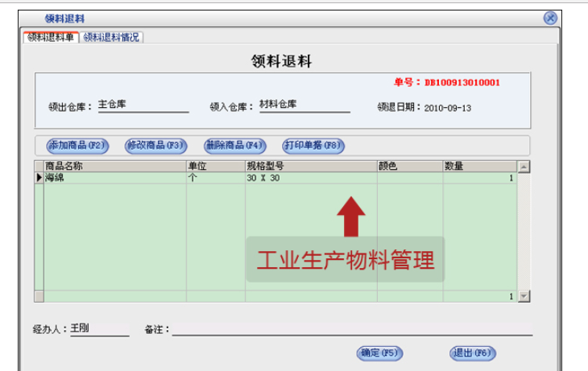Close the 领料退料 dialog window

pos(550,18)
